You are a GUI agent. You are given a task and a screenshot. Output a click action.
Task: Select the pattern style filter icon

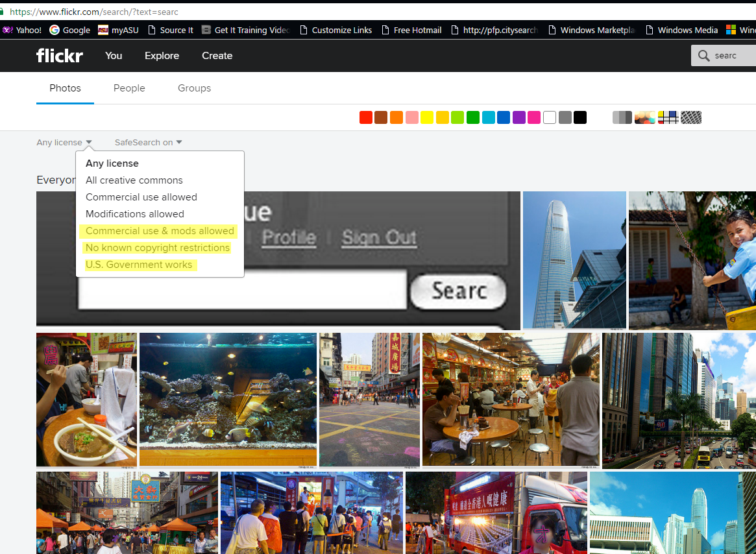[x=691, y=117]
